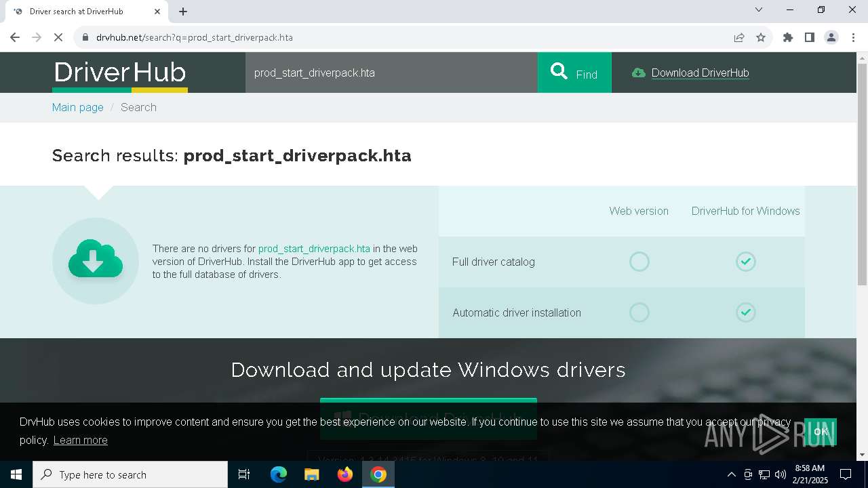Open the Chrome profile avatar
Screen dimensions: 868x488
tap(831, 37)
